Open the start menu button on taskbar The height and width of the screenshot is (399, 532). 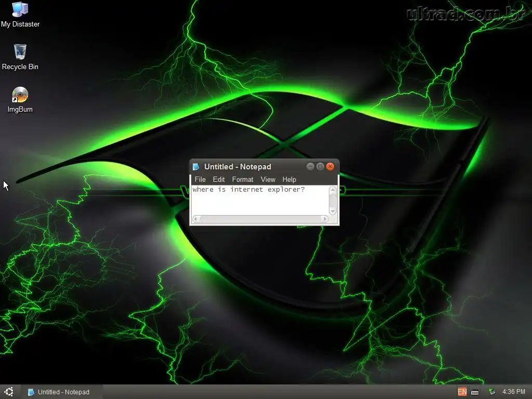[x=9, y=392]
